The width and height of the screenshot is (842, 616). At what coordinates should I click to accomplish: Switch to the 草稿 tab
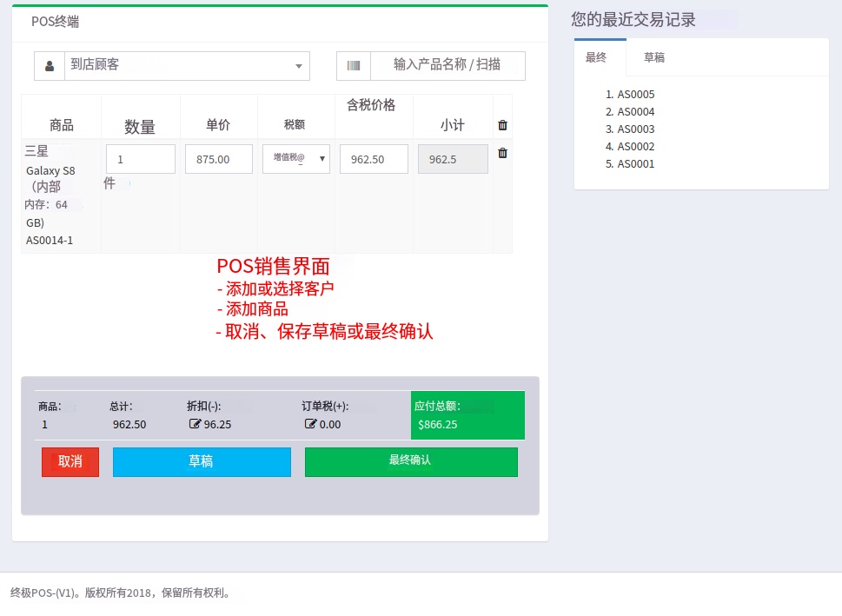pyautogui.click(x=654, y=57)
